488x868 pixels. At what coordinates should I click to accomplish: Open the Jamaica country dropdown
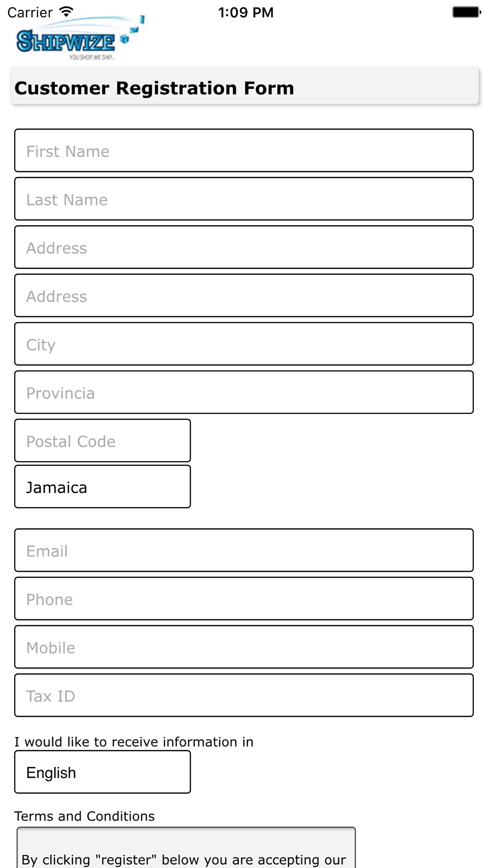point(102,486)
